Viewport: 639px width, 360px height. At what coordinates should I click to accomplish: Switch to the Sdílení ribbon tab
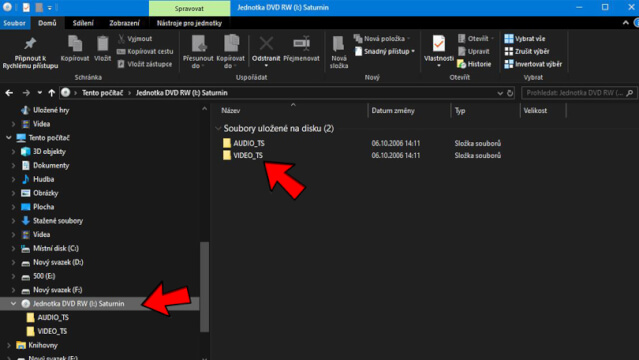pyautogui.click(x=83, y=23)
